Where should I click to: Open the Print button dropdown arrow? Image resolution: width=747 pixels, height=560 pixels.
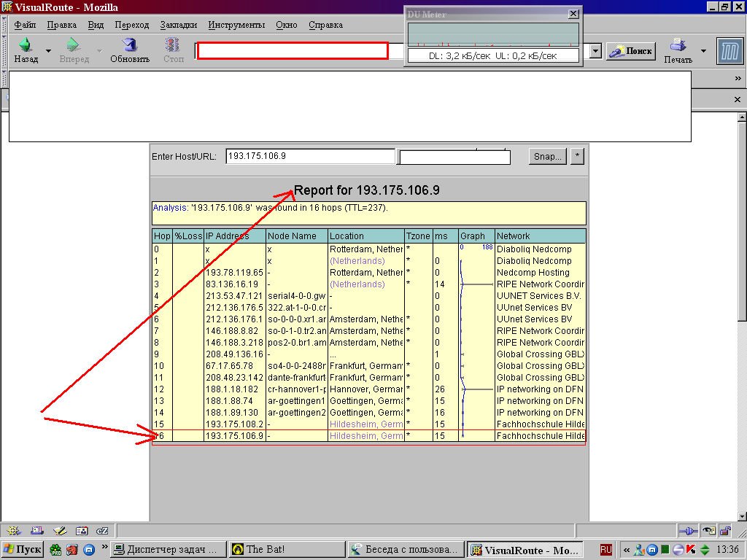(x=703, y=51)
